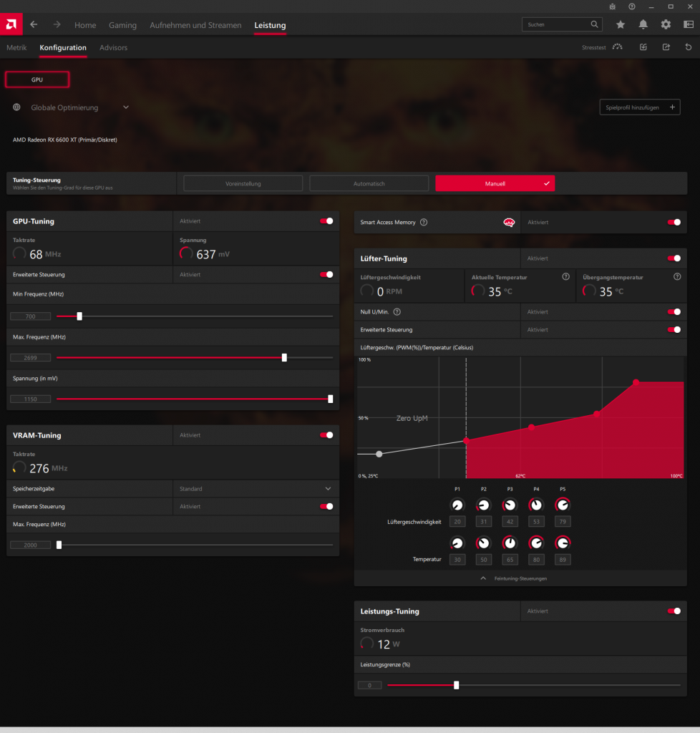Click the globe icon beside Globale Optimierung
Screen dimensions: 700x733
tap(16, 107)
